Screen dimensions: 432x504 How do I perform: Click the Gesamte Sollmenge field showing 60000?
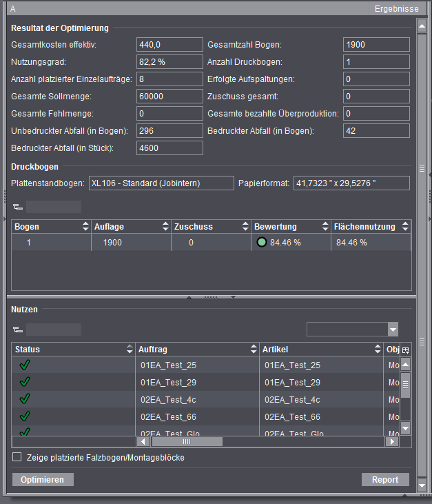click(169, 96)
